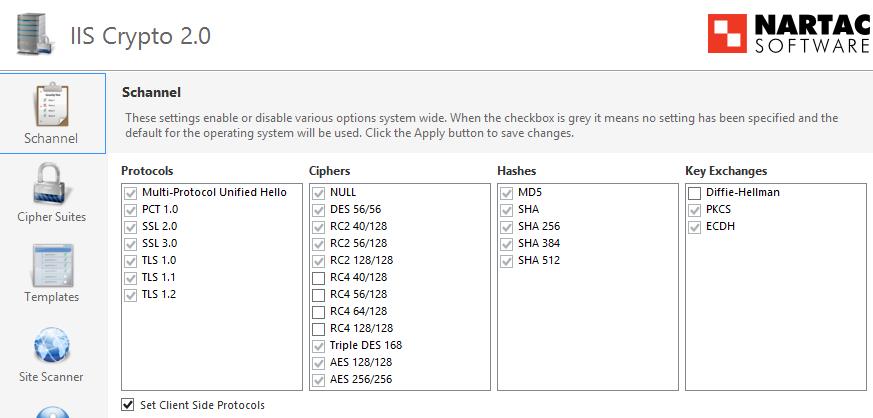Toggle the ECDH key exchange checkbox
Viewport: 873px width, 418px height.
click(694, 227)
